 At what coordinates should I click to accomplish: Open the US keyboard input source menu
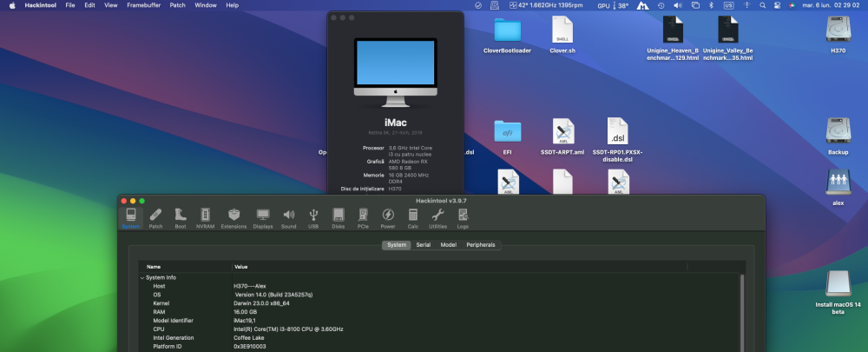728,5
